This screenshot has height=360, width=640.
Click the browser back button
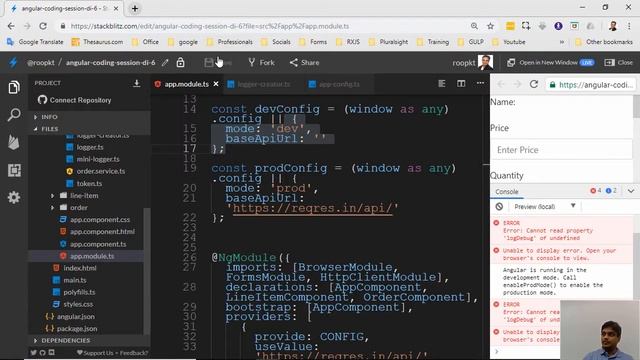click(11, 26)
